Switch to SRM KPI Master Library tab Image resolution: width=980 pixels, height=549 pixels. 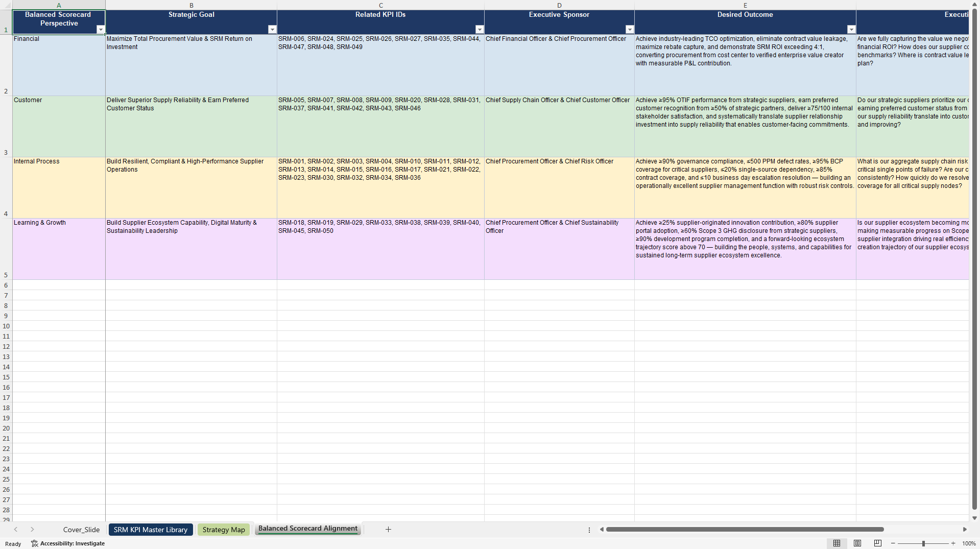pos(151,530)
